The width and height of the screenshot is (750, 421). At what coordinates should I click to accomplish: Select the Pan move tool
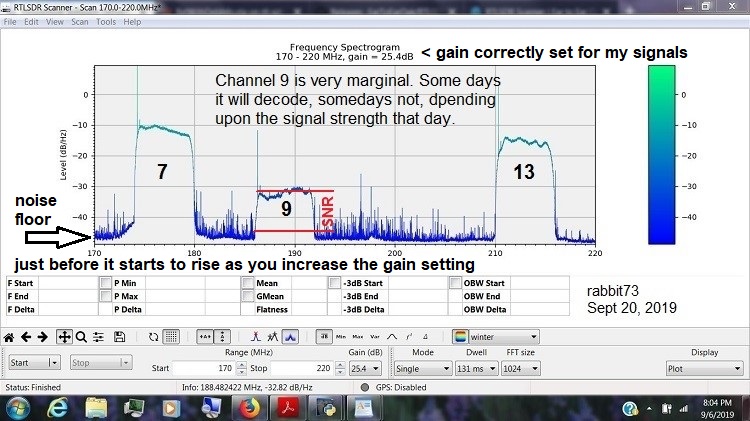coord(66,336)
